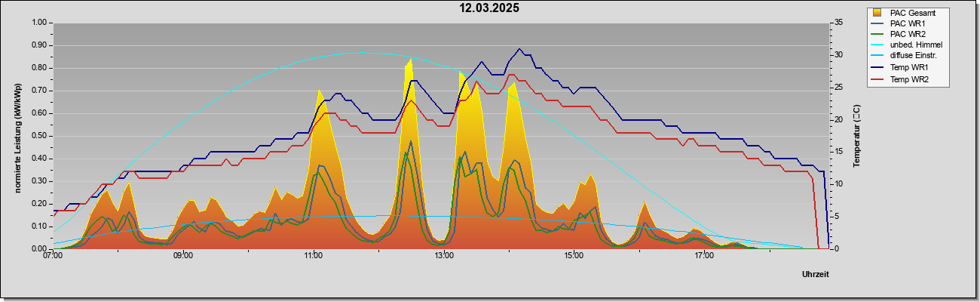The width and height of the screenshot is (980, 302).
Task: Click the 1.00 value on power axis
Action: click(x=38, y=23)
